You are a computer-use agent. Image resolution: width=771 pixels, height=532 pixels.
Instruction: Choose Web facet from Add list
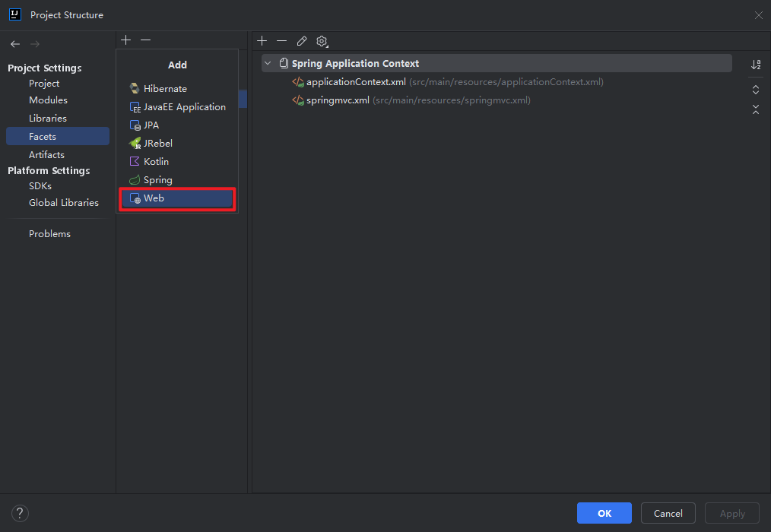(x=177, y=198)
